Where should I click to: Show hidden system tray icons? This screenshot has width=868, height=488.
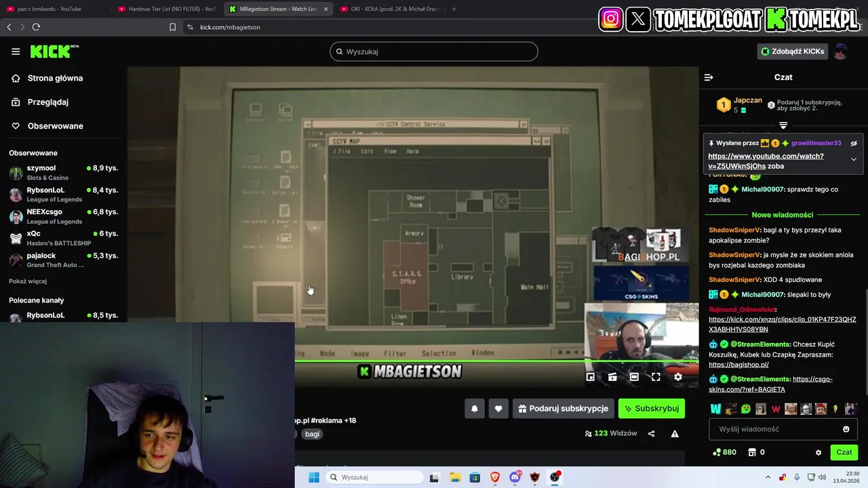[x=768, y=477]
